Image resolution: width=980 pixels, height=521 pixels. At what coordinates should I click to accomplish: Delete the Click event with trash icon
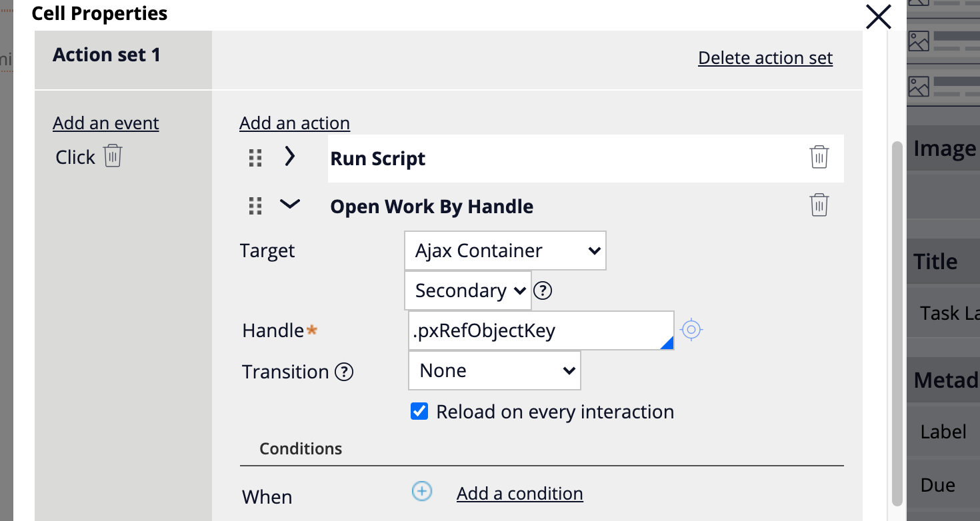(113, 156)
